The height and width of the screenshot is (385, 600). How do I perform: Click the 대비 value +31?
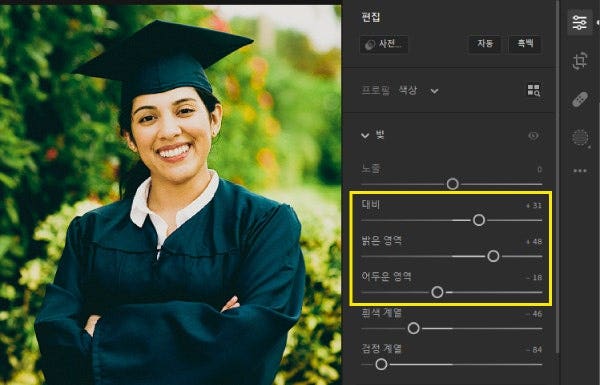pos(534,206)
